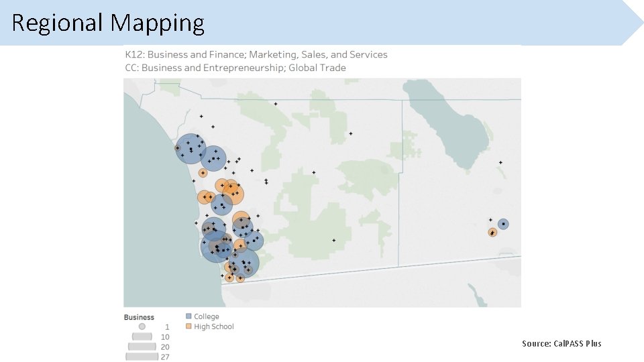644x362 pixels.
Task: Click the 'Source: Cal.PASS Plus' text
Action: (x=561, y=343)
